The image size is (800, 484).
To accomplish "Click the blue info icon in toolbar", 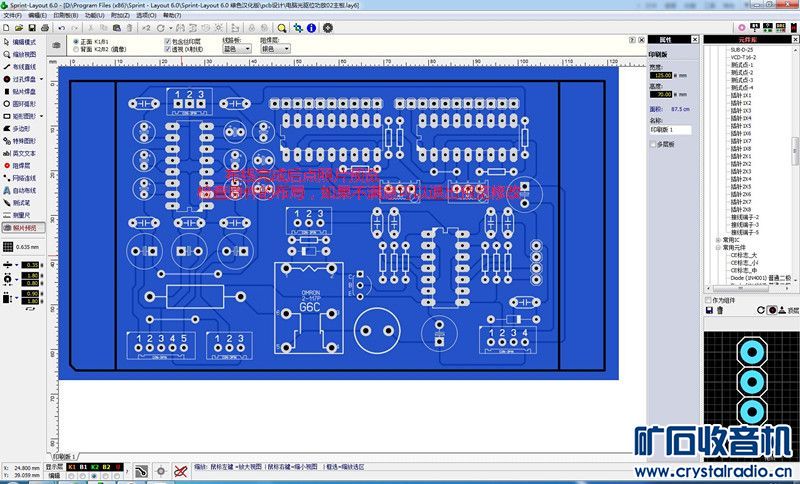I will pos(312,28).
